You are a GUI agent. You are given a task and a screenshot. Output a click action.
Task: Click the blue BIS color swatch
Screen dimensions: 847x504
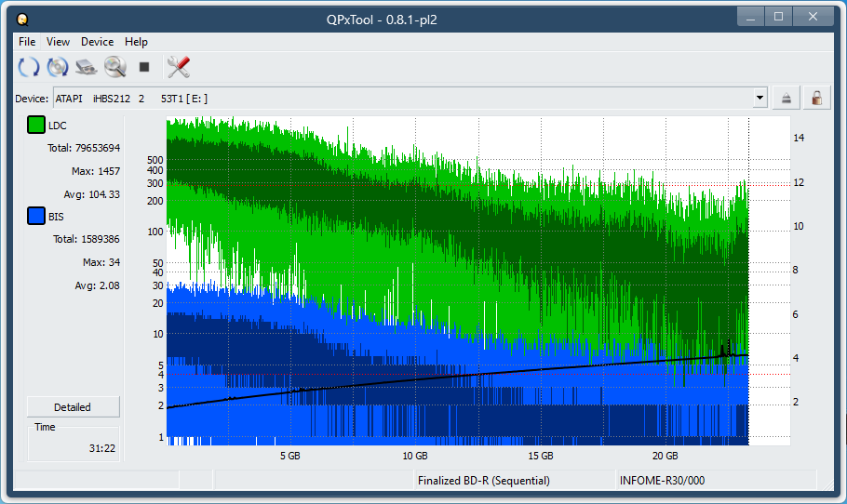[36, 216]
